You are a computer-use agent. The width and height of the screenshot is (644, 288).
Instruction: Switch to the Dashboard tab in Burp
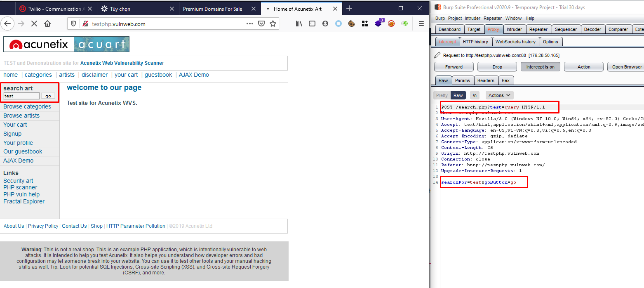click(449, 29)
